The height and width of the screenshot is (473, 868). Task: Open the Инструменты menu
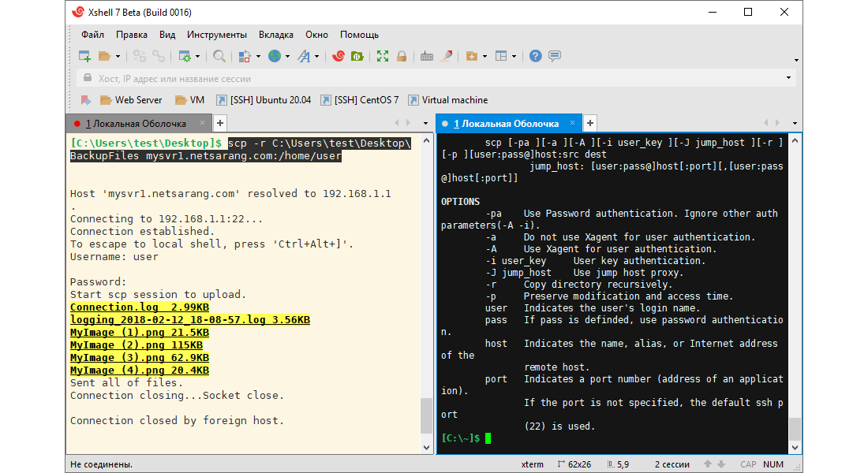pyautogui.click(x=217, y=35)
